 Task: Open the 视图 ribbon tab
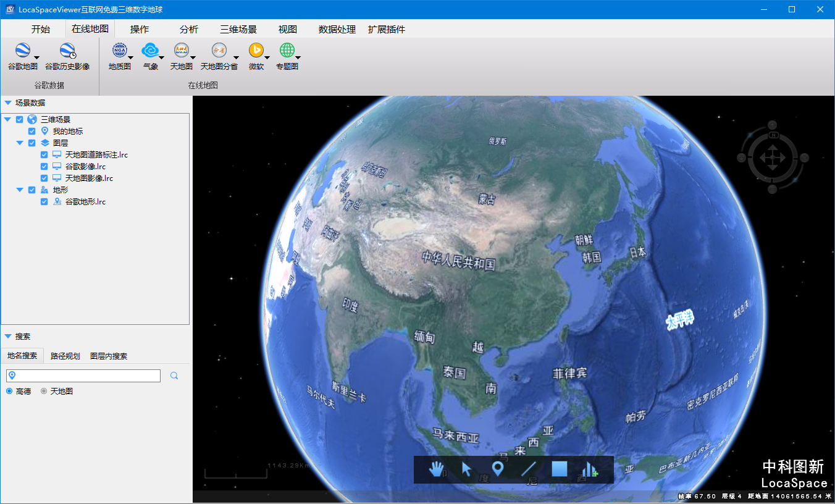(x=288, y=29)
